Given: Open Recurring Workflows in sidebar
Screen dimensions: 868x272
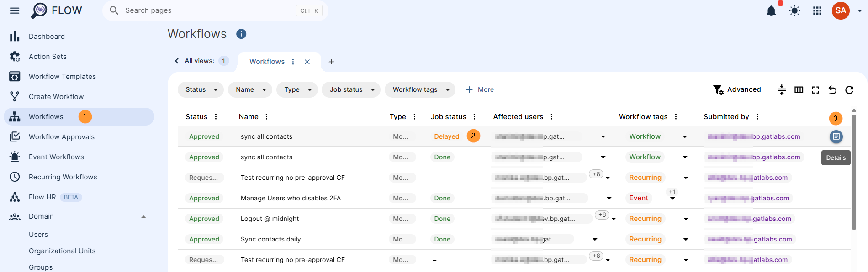Looking at the screenshot, I should (63, 177).
